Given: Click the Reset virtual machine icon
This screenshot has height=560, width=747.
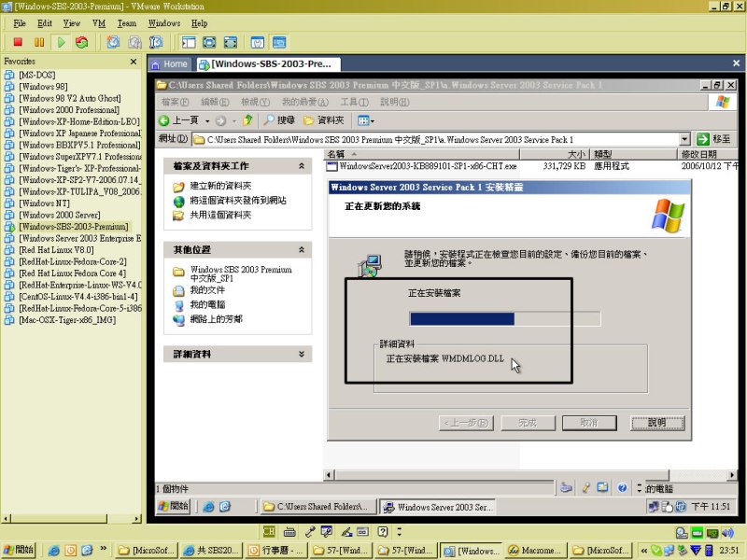Looking at the screenshot, I should tap(82, 42).
